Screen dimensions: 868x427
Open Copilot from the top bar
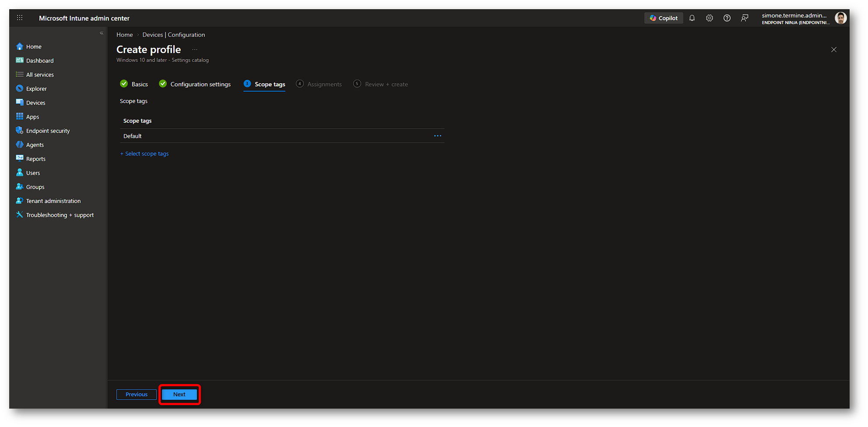[663, 18]
